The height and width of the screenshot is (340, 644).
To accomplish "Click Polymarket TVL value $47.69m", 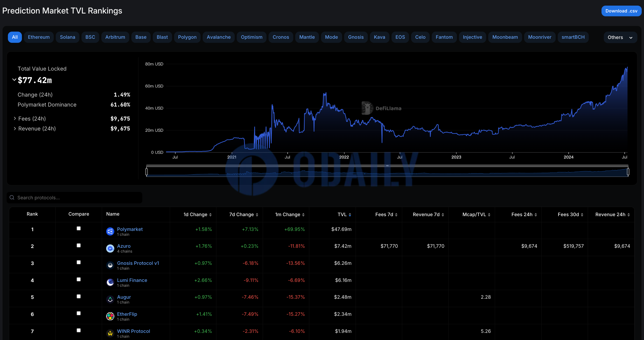I will click(341, 229).
